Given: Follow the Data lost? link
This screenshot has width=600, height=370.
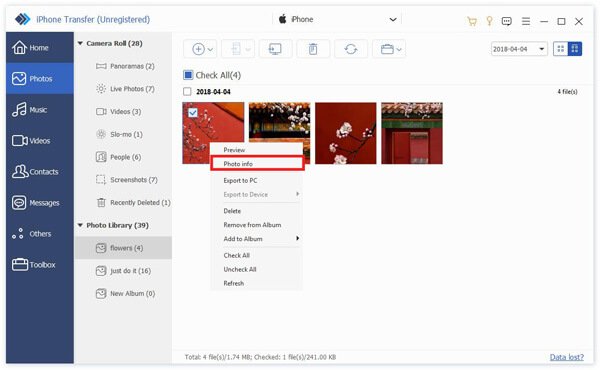Looking at the screenshot, I should point(567,357).
